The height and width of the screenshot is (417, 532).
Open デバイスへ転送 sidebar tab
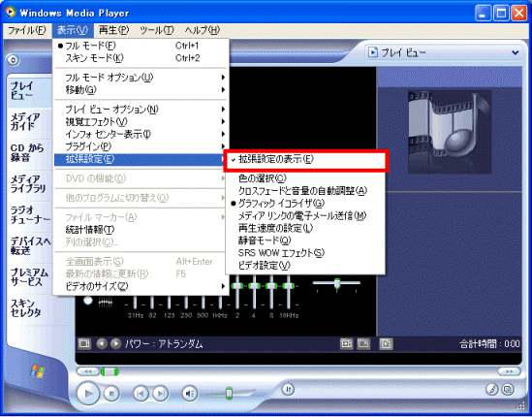29,246
